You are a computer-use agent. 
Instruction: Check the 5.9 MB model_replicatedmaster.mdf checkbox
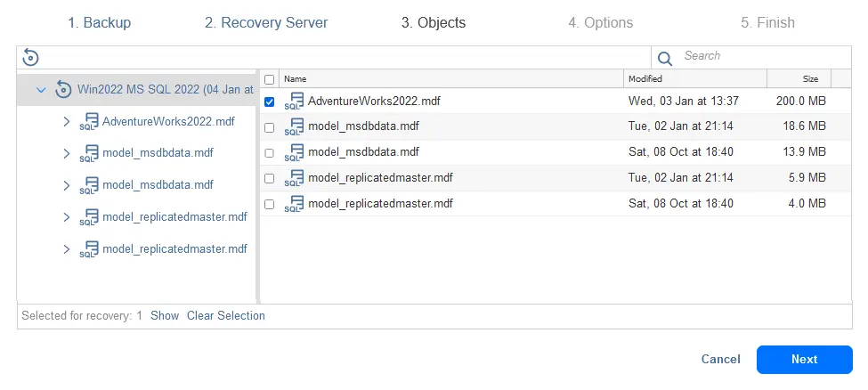click(269, 178)
